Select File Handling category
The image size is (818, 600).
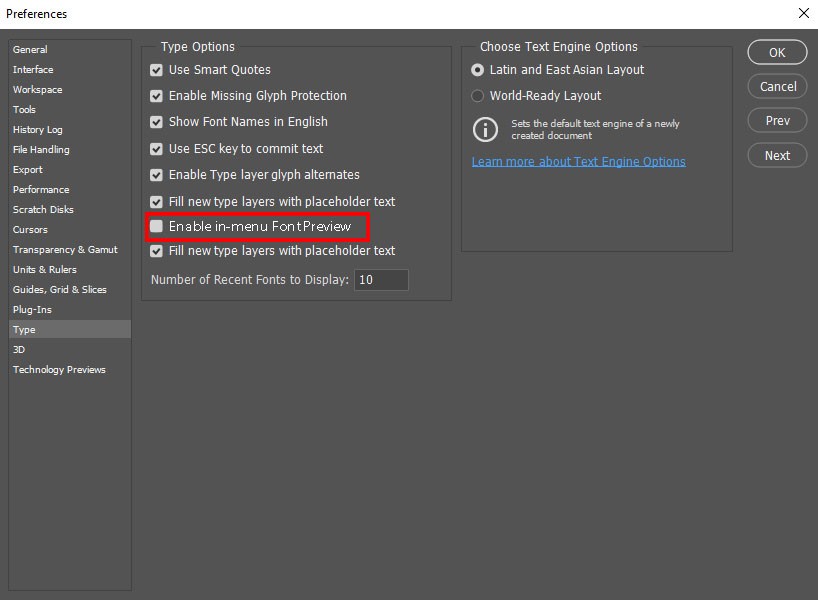point(69,150)
